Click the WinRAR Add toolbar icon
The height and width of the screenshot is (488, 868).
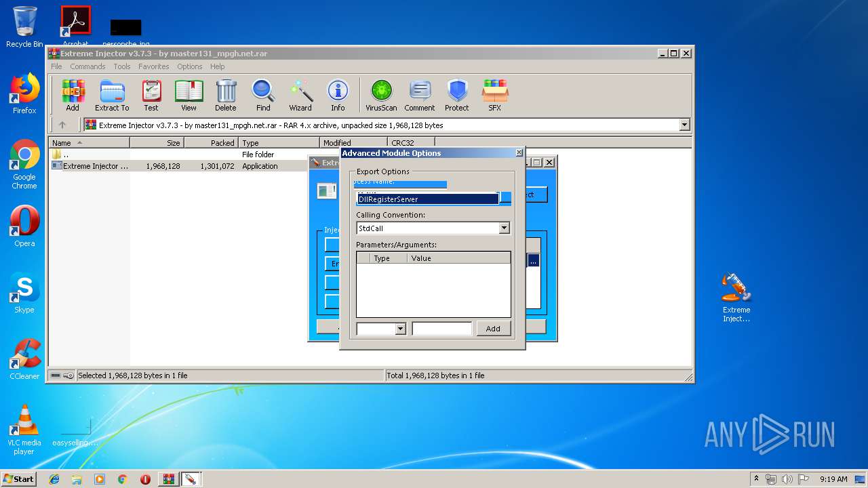click(x=73, y=95)
